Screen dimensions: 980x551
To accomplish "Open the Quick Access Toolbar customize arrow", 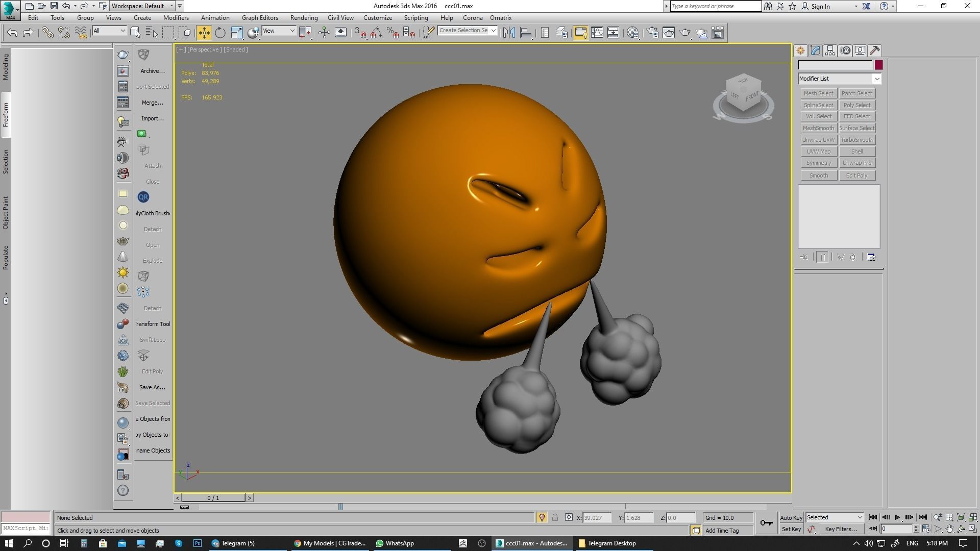I will tap(180, 6).
